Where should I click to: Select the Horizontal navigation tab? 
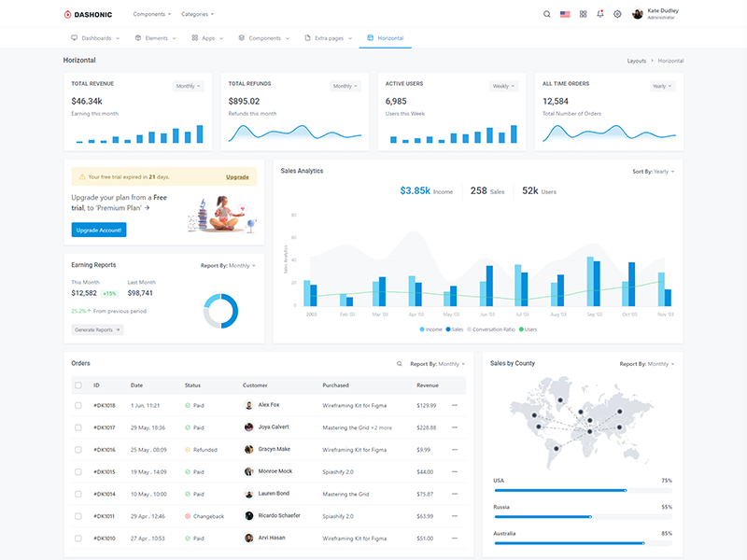(x=386, y=38)
